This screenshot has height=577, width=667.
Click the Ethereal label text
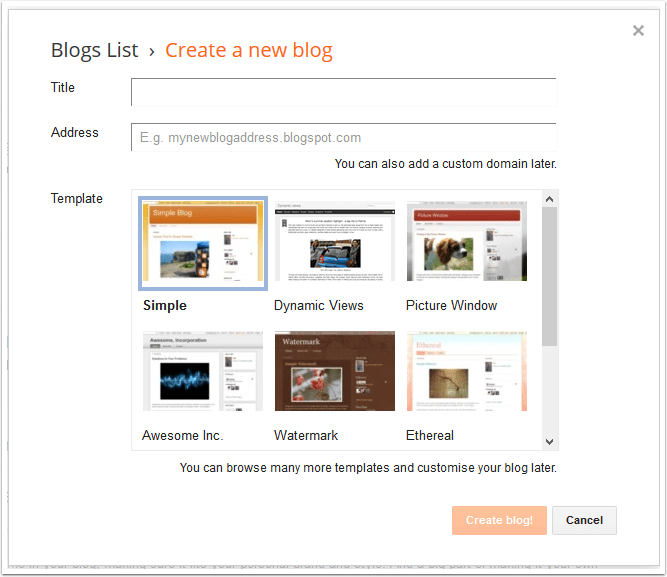click(430, 436)
